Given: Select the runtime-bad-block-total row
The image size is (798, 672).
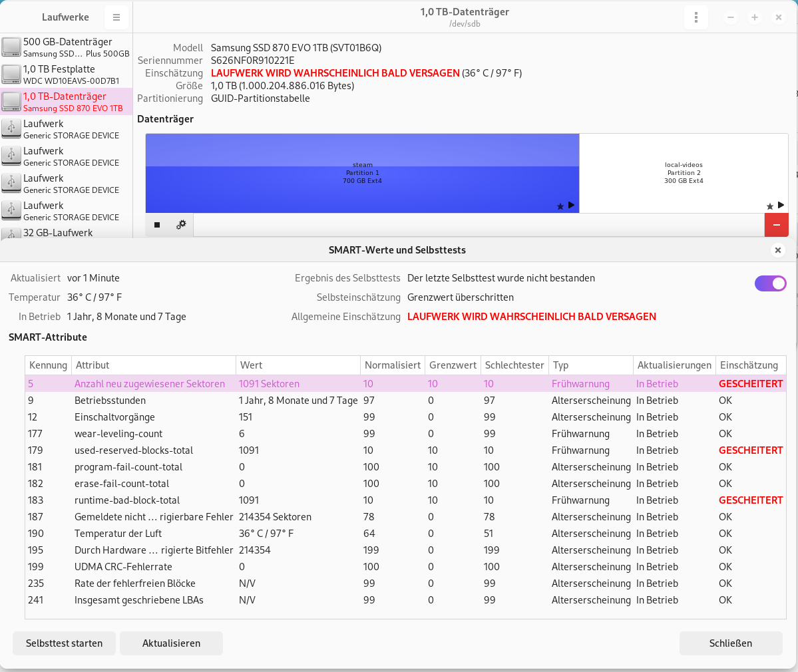Looking at the screenshot, I should 405,500.
